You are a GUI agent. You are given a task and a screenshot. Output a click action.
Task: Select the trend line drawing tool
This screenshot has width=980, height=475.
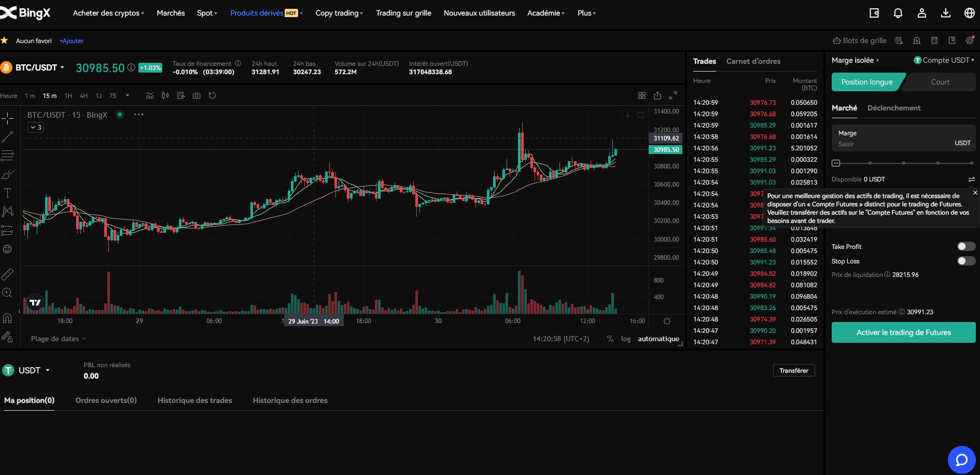click(x=7, y=137)
